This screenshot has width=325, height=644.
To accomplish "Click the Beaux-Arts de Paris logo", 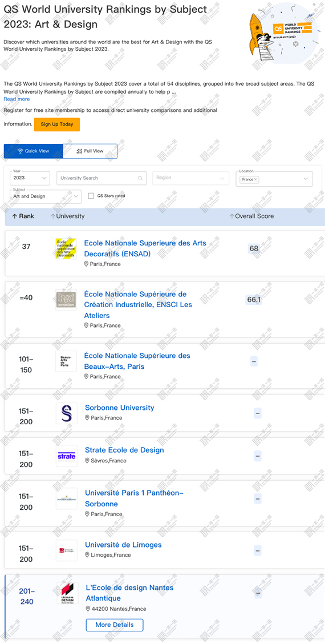I will (x=66, y=361).
